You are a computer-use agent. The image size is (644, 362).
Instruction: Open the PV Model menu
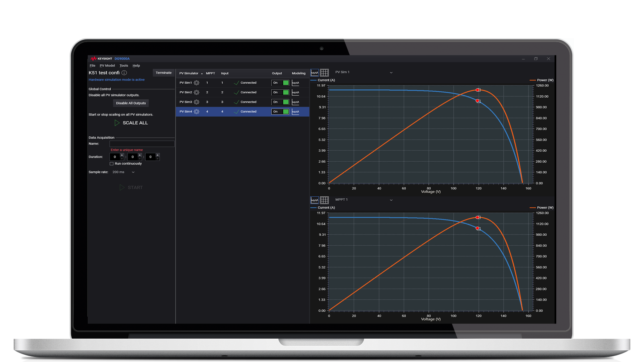(x=107, y=65)
